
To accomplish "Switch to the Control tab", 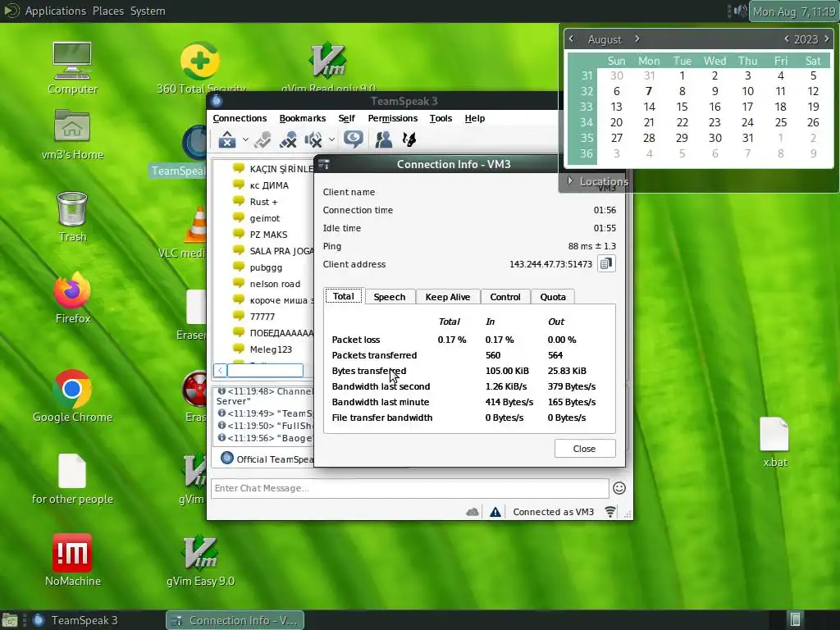I will pos(505,297).
